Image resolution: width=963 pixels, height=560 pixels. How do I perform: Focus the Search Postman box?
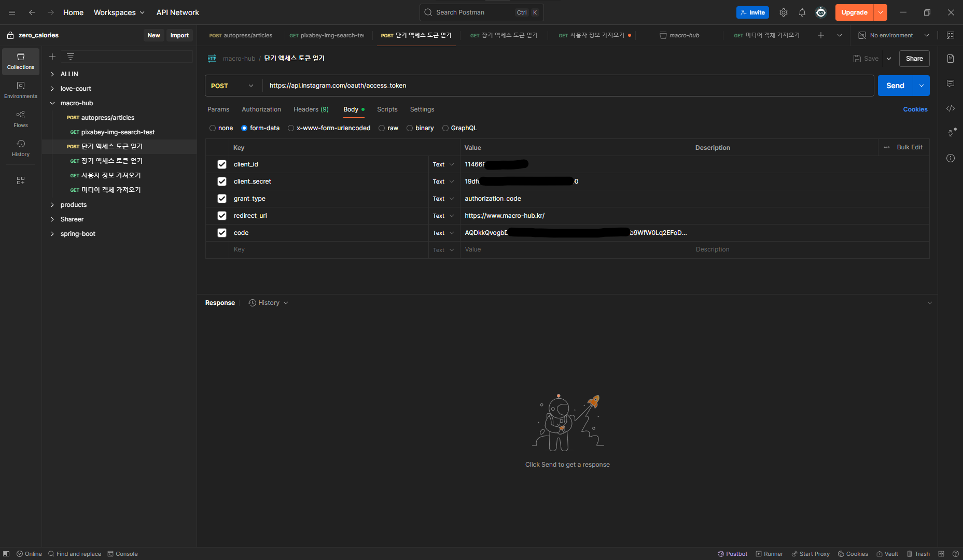pyautogui.click(x=481, y=12)
